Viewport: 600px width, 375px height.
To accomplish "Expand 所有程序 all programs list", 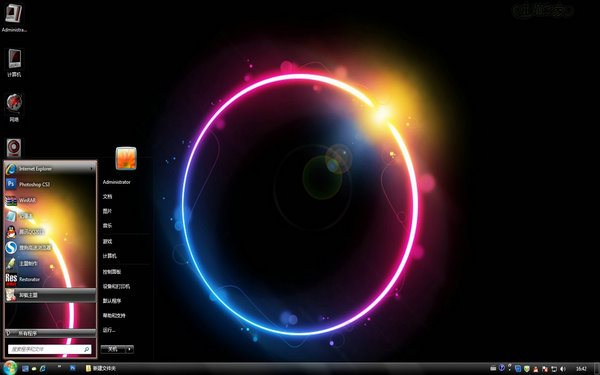I will coord(50,333).
